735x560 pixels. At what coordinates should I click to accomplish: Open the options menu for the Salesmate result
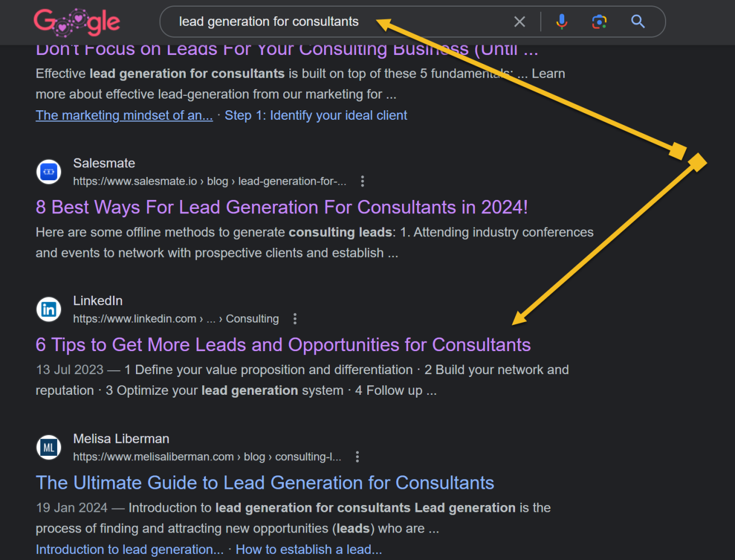point(363,181)
